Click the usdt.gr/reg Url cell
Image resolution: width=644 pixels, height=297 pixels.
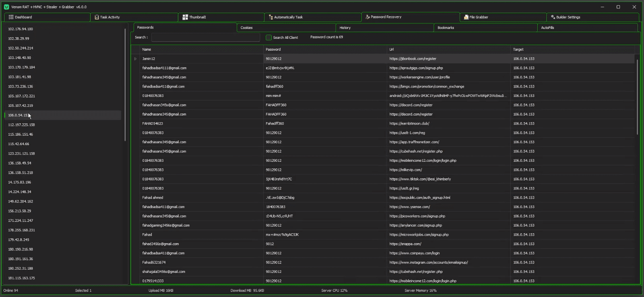click(x=449, y=188)
